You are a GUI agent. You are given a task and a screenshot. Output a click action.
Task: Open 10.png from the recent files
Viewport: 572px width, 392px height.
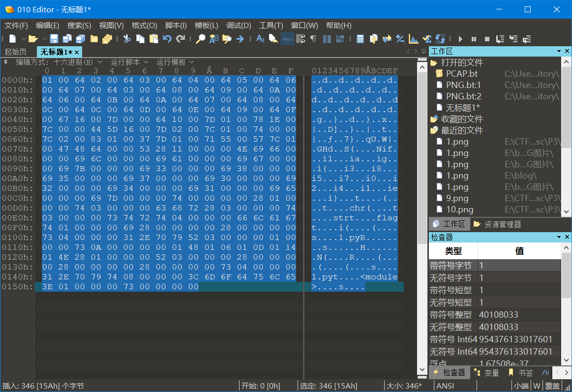coord(460,210)
